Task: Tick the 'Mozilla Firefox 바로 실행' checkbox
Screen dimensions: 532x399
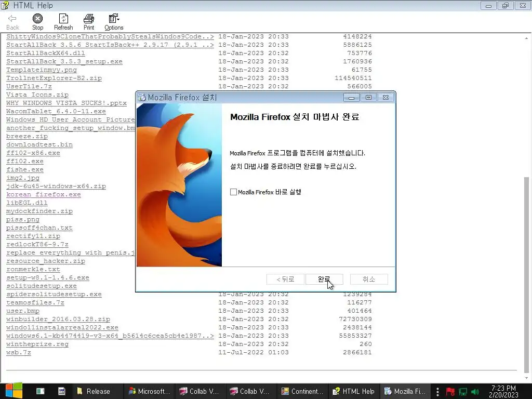Action: (233, 192)
